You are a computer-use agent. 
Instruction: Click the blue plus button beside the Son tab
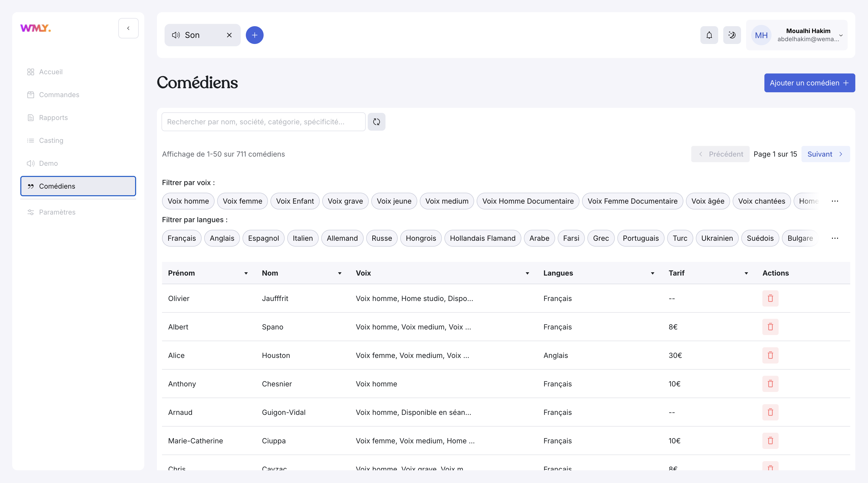tap(254, 35)
